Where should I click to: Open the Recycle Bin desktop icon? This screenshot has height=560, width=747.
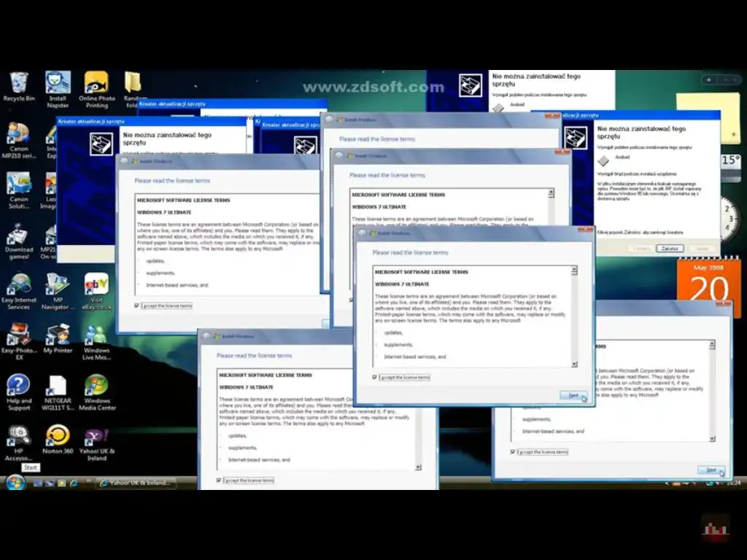(x=19, y=86)
